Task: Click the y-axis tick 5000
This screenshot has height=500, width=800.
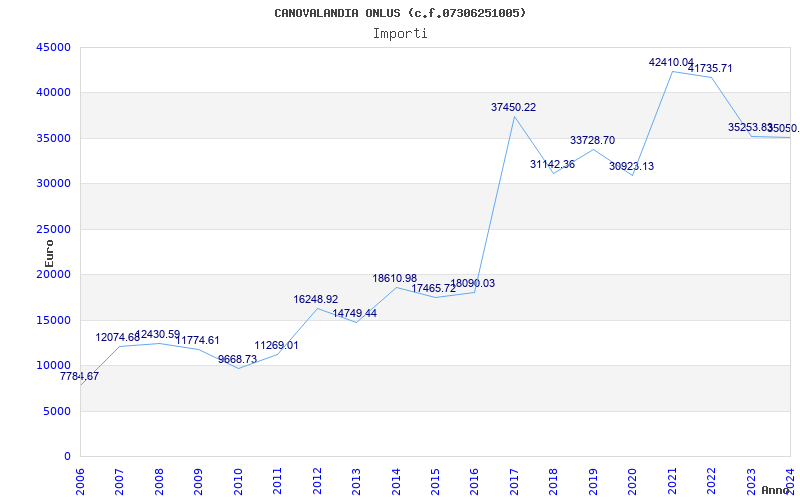Action: (x=57, y=411)
